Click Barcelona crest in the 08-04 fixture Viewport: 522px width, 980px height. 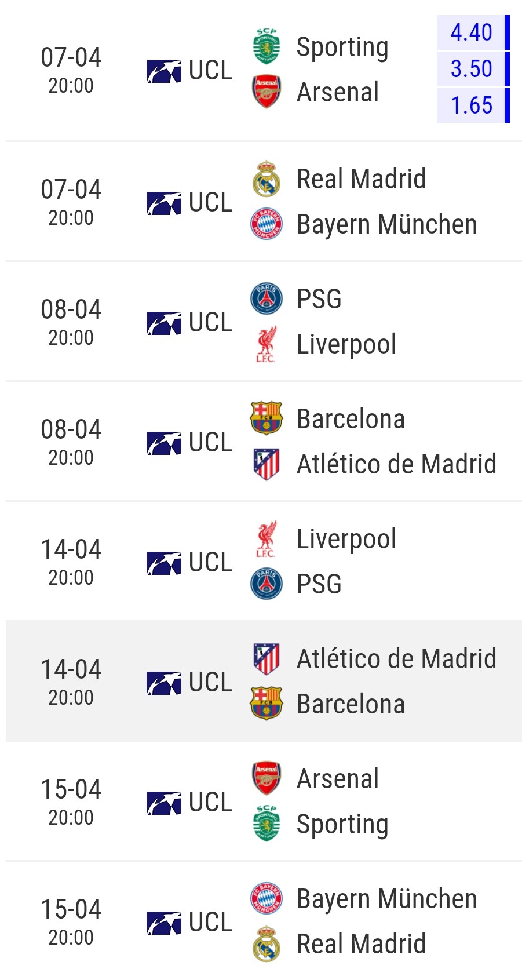point(267,418)
